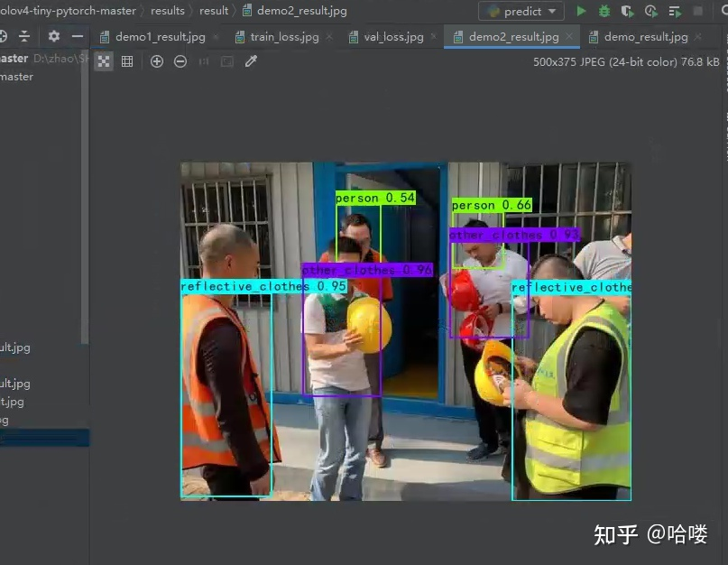Select opened file in project view
This screenshot has height=565, width=728.
[x=4, y=37]
